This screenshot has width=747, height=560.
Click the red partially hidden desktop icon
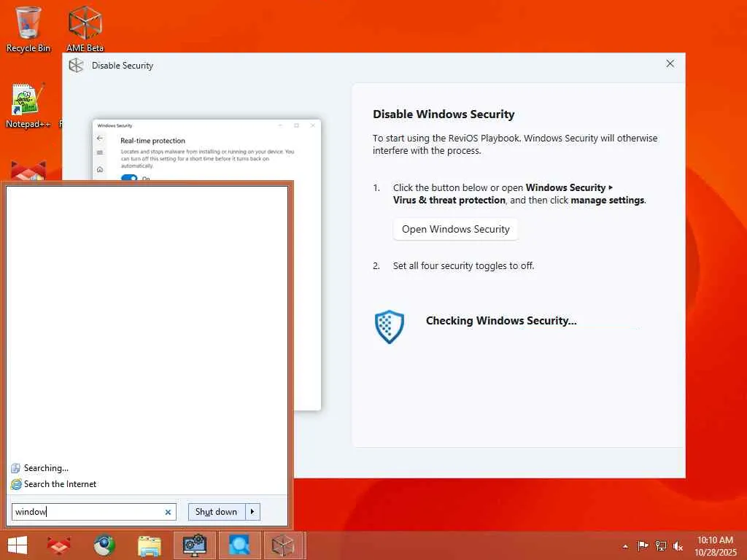click(x=28, y=170)
